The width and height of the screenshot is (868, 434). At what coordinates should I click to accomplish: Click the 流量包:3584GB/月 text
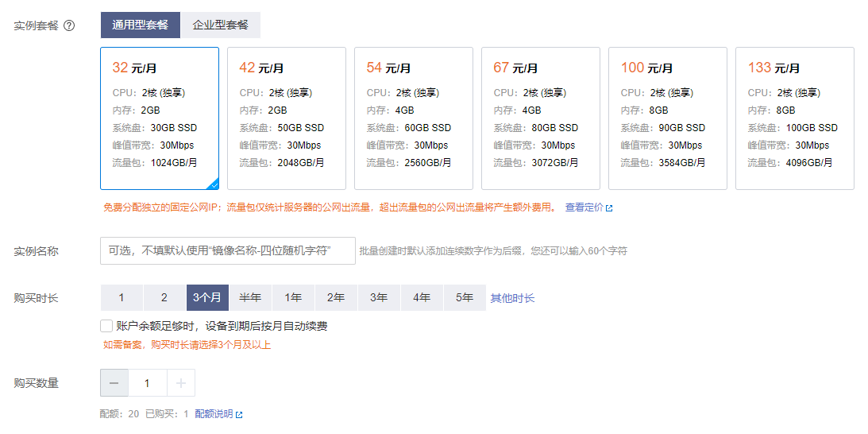(x=663, y=163)
